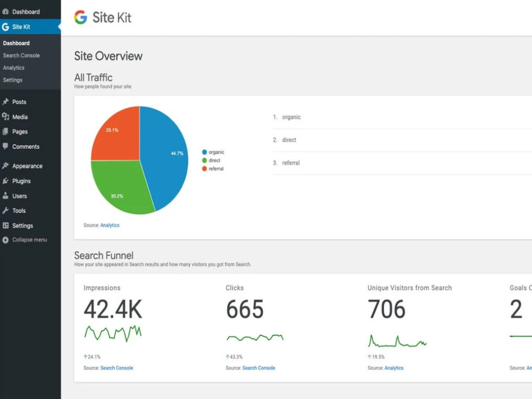Open Analytics submenu item
This screenshot has height=399, width=532.
pos(14,68)
